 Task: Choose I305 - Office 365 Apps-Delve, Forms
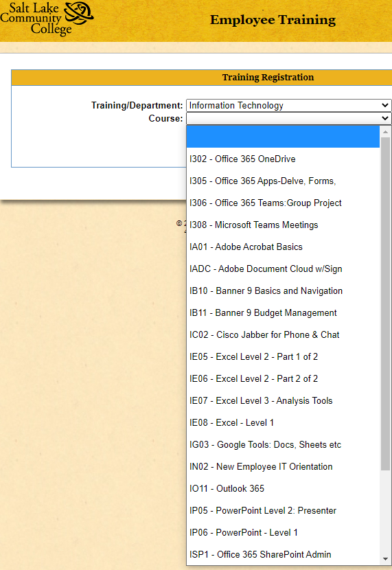283,181
